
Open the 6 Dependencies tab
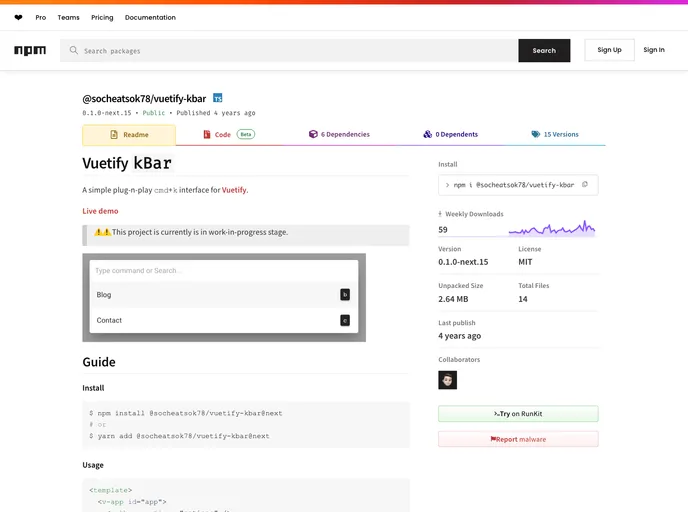339,134
